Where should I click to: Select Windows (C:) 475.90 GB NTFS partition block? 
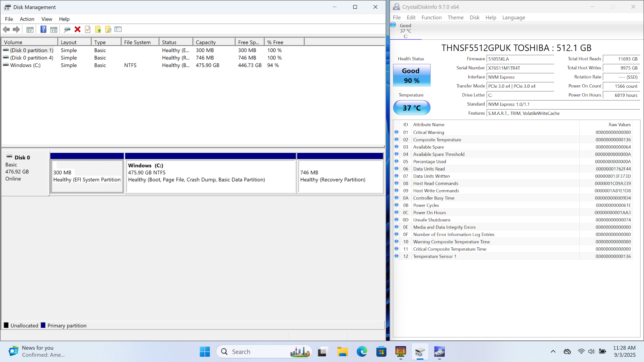[x=211, y=176]
